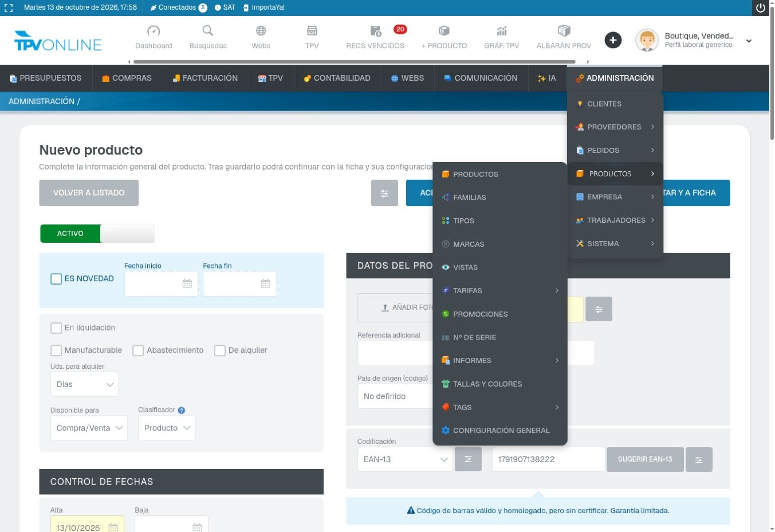The height and width of the screenshot is (532, 775).
Task: Expand the TARIFAS submenu arrow
Action: pos(557,291)
